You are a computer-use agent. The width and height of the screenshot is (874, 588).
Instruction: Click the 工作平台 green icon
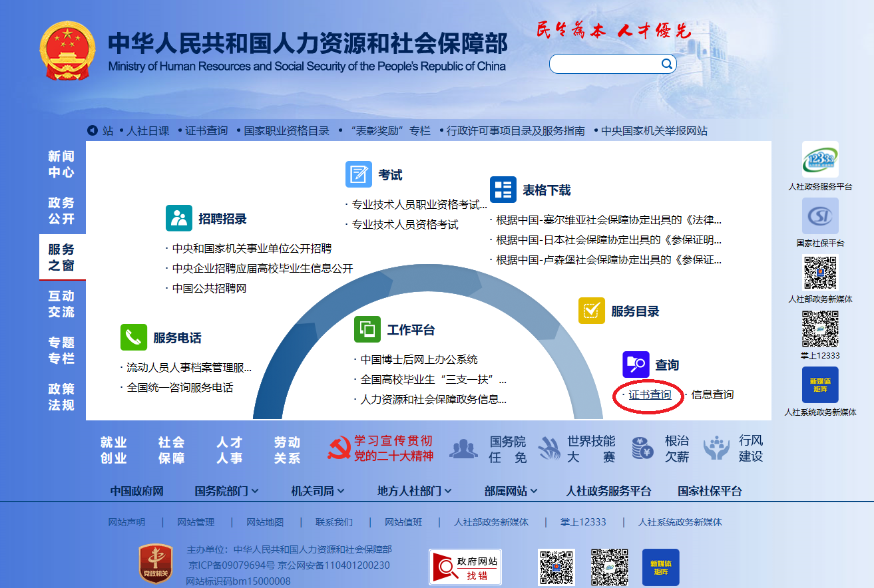pos(367,329)
